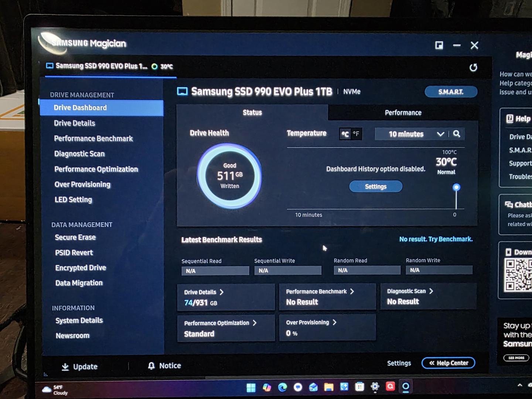Click the refresh icon at top right
This screenshot has width=532, height=399.
[473, 68]
